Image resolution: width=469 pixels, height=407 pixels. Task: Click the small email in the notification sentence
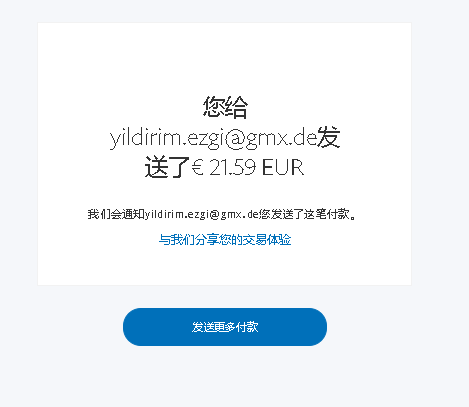point(202,214)
